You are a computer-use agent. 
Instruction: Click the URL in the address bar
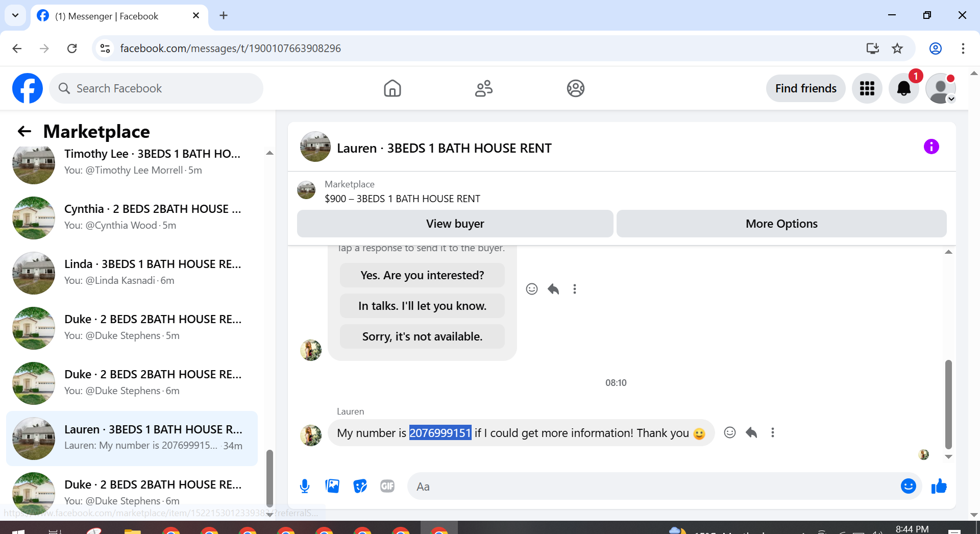[x=230, y=48]
